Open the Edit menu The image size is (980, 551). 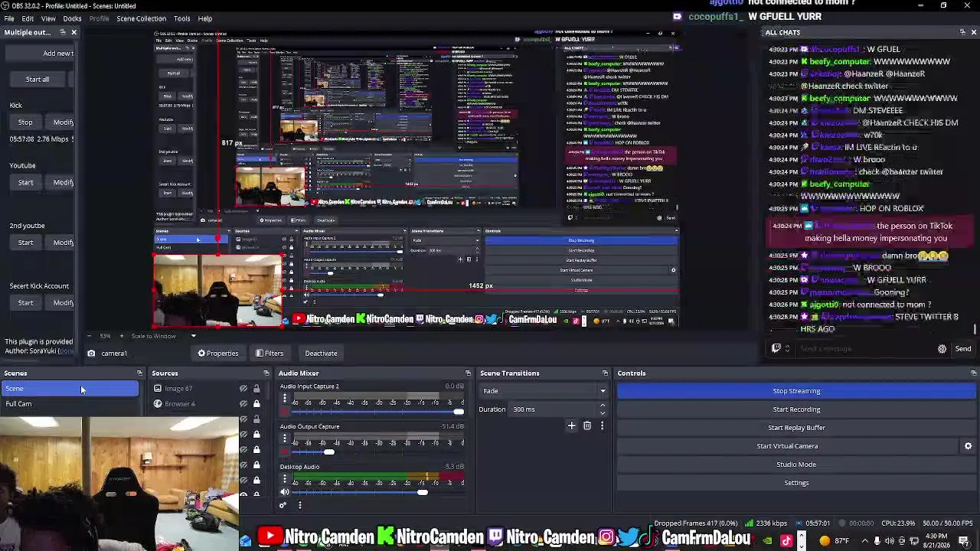pos(28,18)
